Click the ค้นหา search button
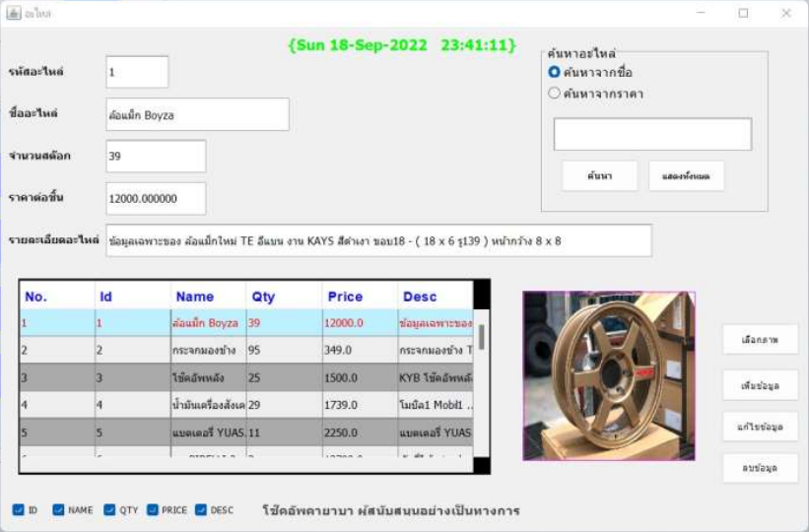The image size is (809, 532). click(x=599, y=176)
